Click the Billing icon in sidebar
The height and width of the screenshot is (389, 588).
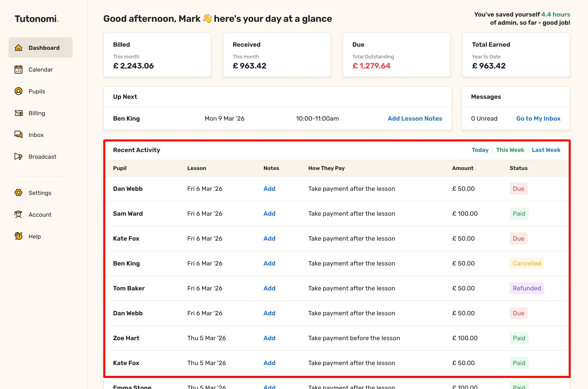[x=18, y=113]
